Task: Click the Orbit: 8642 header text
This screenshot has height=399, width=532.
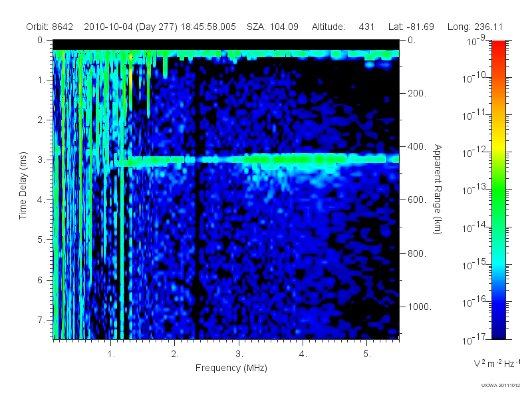Action: coord(49,27)
